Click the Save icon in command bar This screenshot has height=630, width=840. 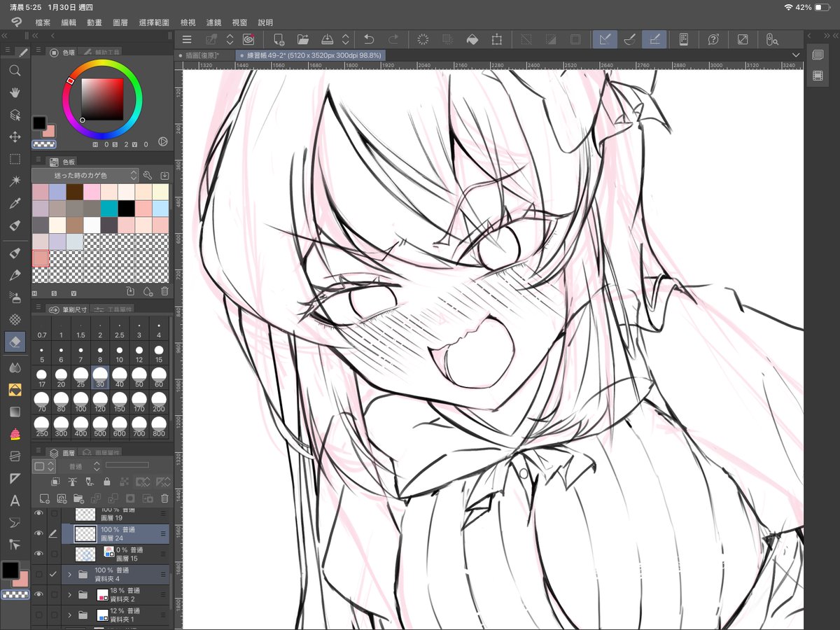pos(327,40)
